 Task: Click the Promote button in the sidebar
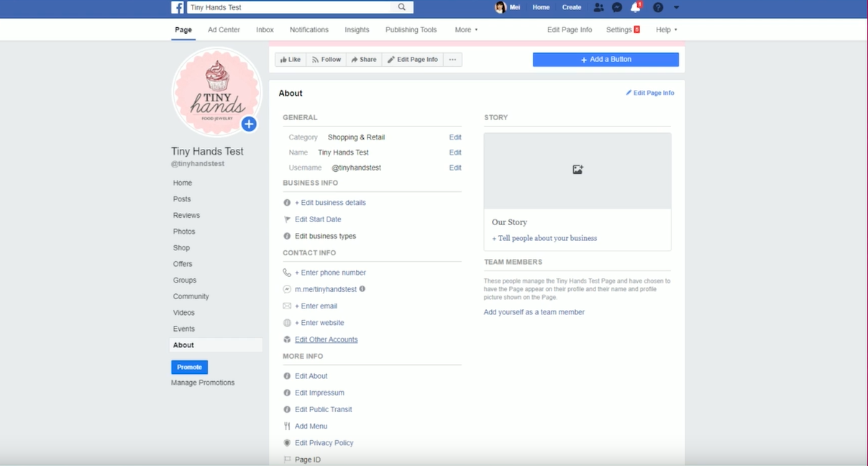(x=188, y=367)
